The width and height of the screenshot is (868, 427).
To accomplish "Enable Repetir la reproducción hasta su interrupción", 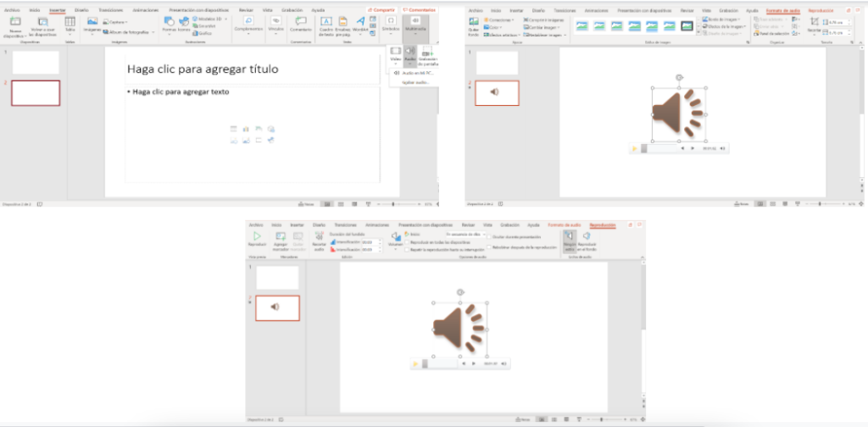I will click(408, 250).
